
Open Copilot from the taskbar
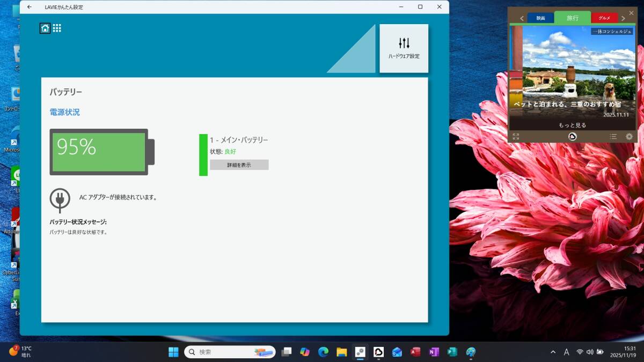(x=305, y=352)
